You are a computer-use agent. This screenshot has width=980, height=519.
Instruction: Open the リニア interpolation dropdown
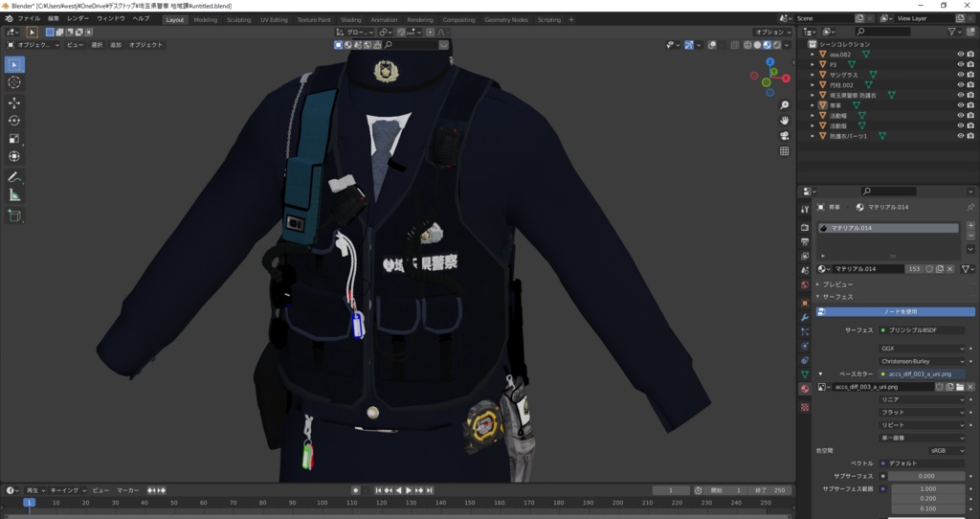923,399
